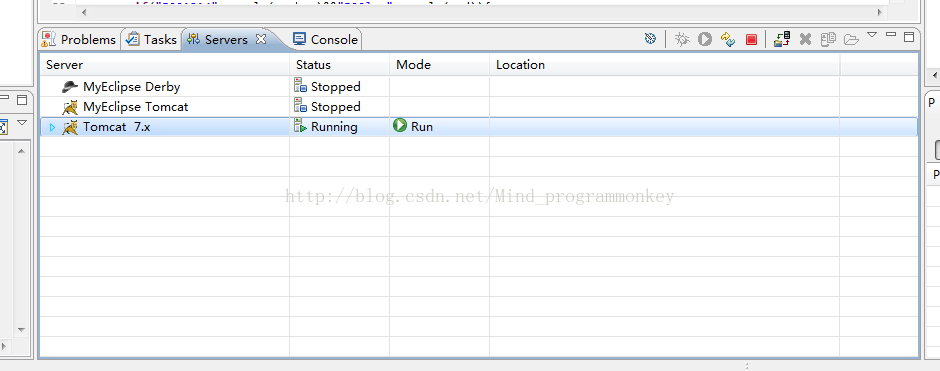Sort by the Server column header
Image resolution: width=940 pixels, height=371 pixels.
point(164,65)
